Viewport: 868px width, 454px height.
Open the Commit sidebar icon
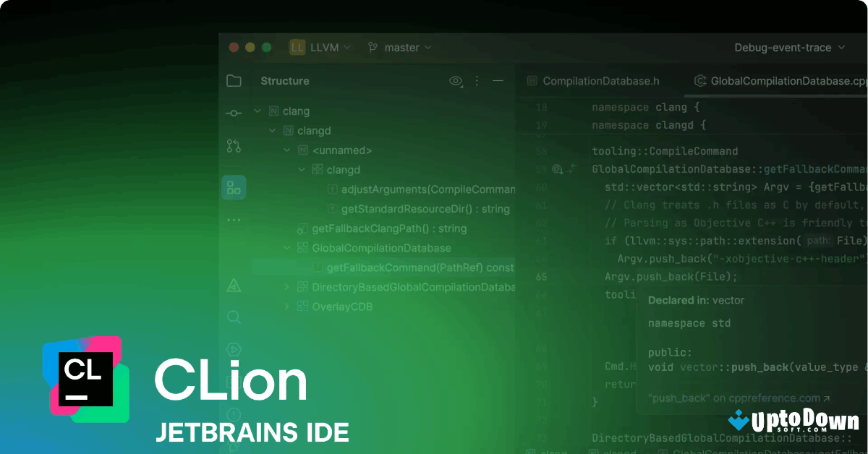tap(234, 113)
